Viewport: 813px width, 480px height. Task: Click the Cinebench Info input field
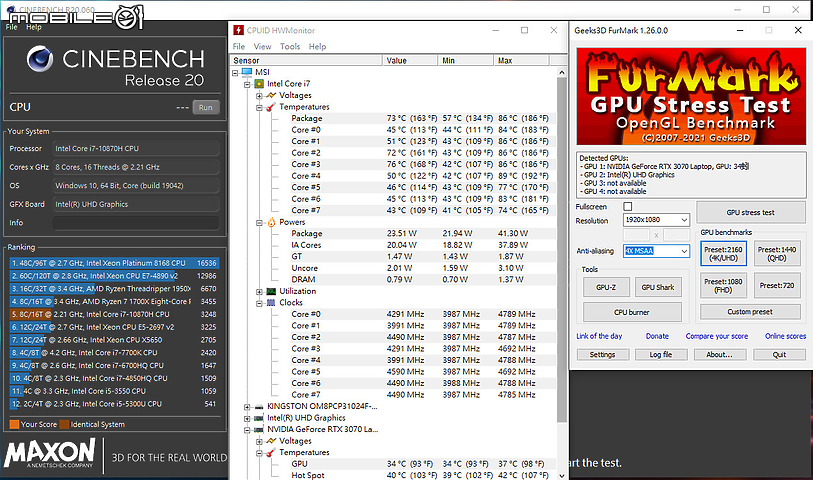click(x=135, y=223)
